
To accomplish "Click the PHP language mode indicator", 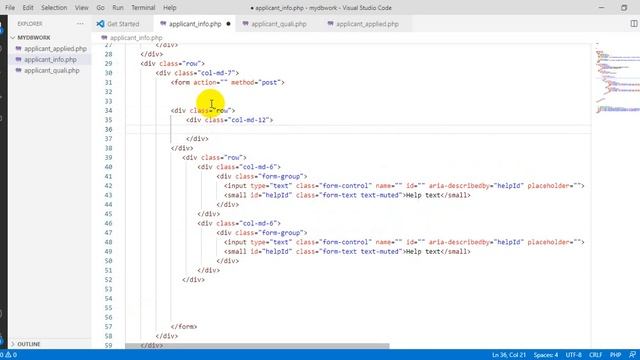I will coord(616,355).
